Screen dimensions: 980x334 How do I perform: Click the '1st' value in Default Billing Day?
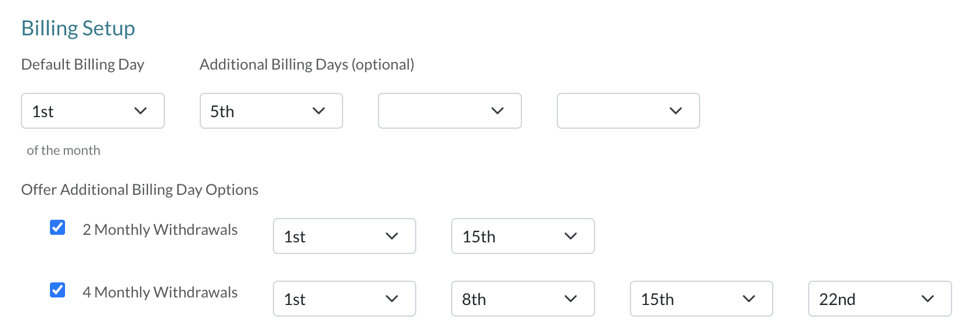pyautogui.click(x=43, y=111)
